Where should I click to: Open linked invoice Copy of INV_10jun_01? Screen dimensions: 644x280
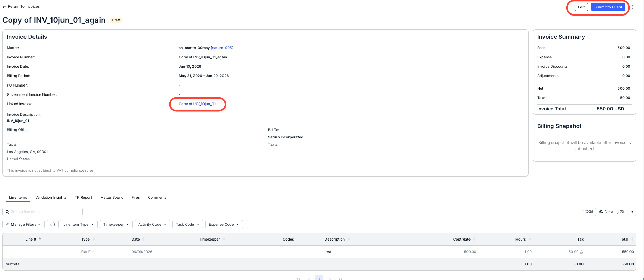point(197,104)
